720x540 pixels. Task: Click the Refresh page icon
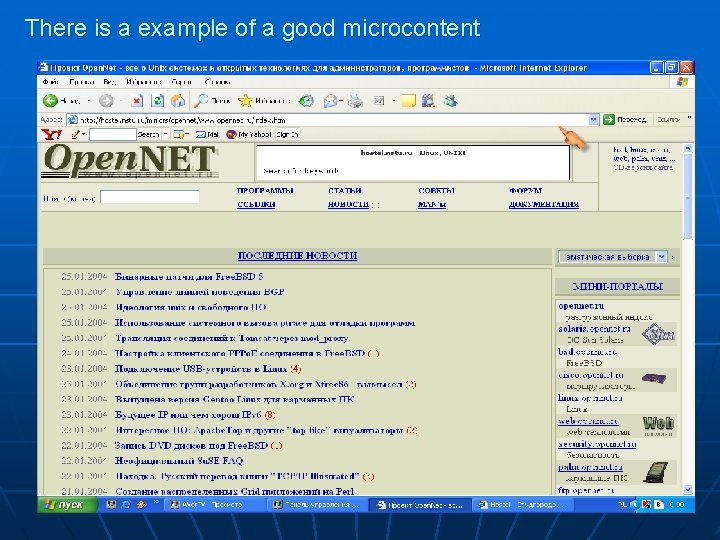[x=158, y=101]
